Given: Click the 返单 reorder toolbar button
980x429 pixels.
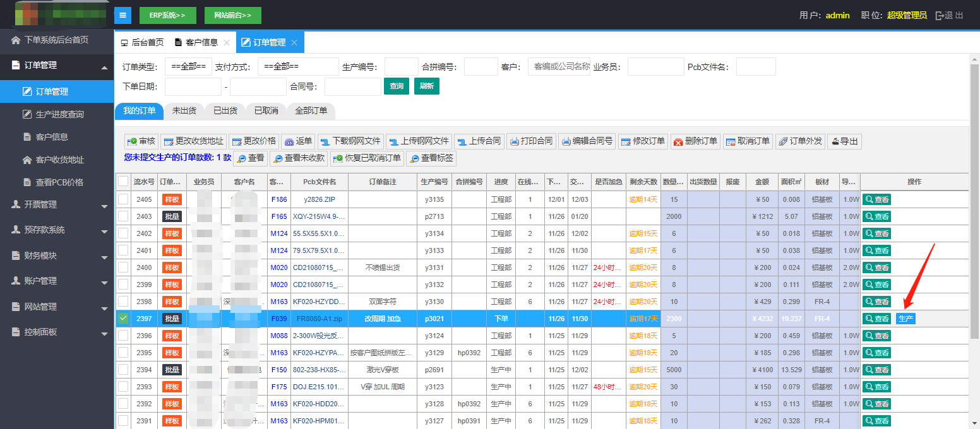Looking at the screenshot, I should [297, 141].
